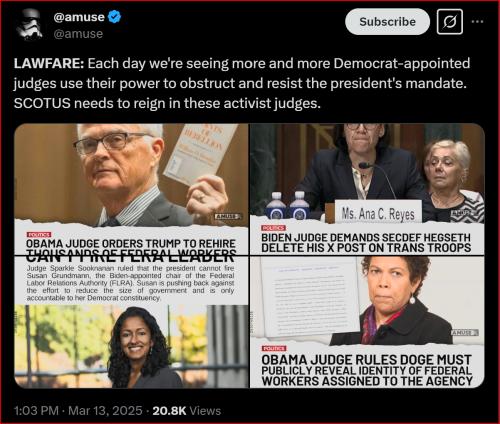Click the AMUSE watermark on bottom-right photo

coord(465,333)
